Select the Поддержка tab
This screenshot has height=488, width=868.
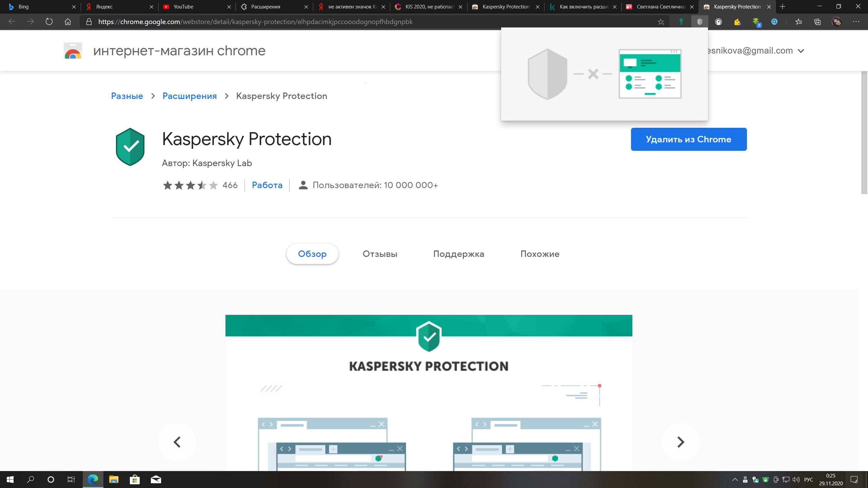point(459,254)
